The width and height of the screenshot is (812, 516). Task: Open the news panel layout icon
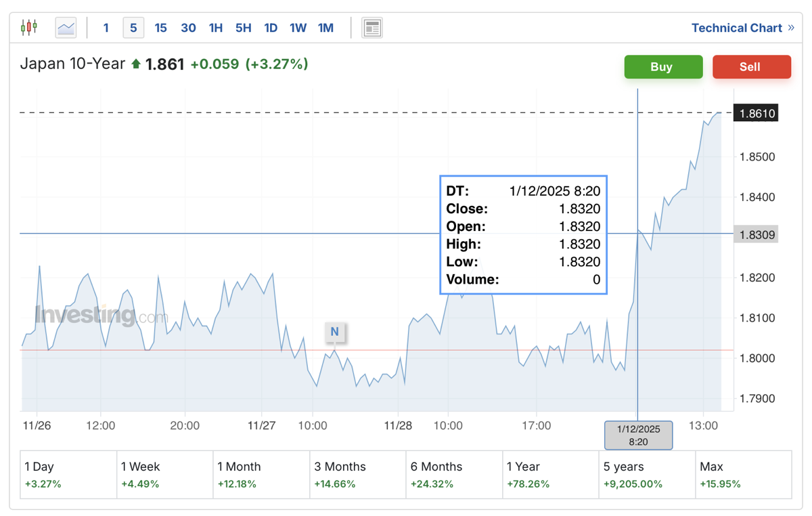(x=371, y=28)
